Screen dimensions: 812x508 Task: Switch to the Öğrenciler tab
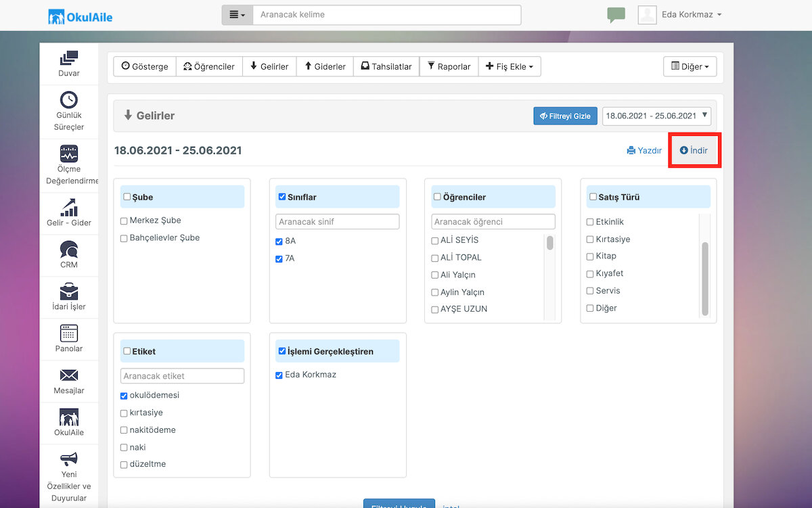[x=209, y=66]
